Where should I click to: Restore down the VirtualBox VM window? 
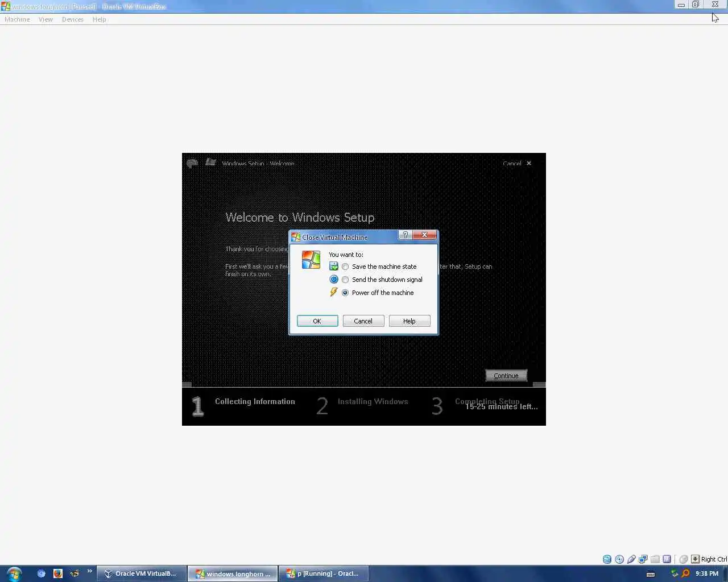point(695,5)
